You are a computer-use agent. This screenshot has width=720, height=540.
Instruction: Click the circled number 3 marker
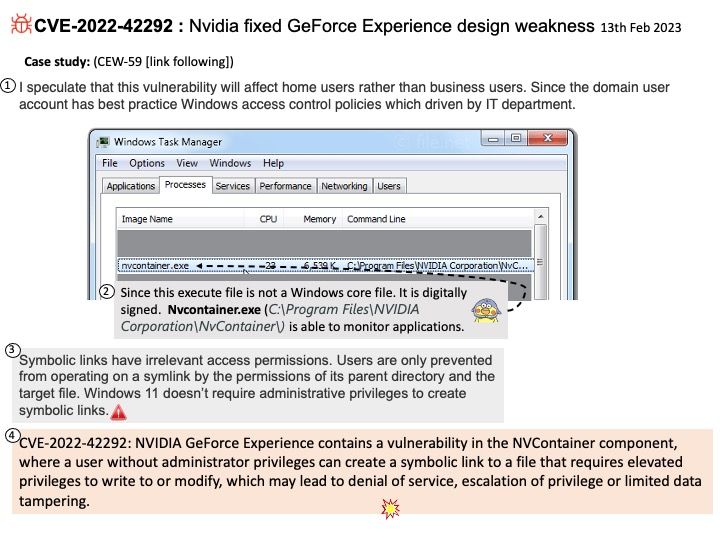pyautogui.click(x=11, y=349)
